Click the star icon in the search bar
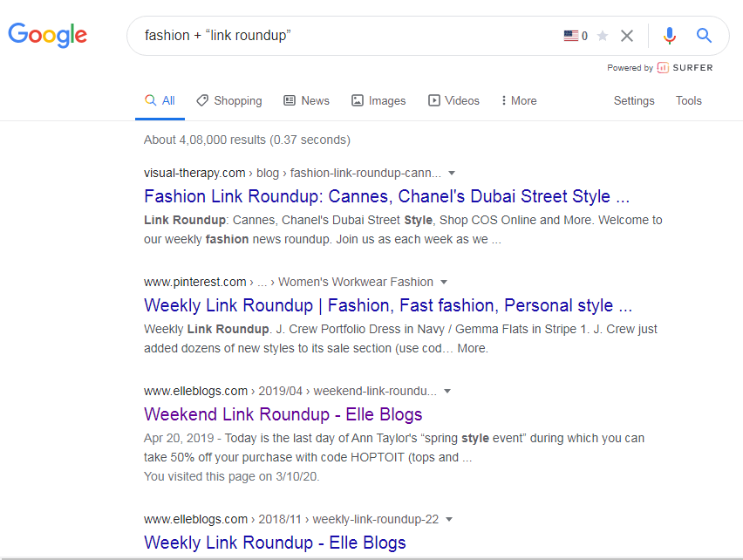Screen dimensions: 743x560 tap(603, 36)
